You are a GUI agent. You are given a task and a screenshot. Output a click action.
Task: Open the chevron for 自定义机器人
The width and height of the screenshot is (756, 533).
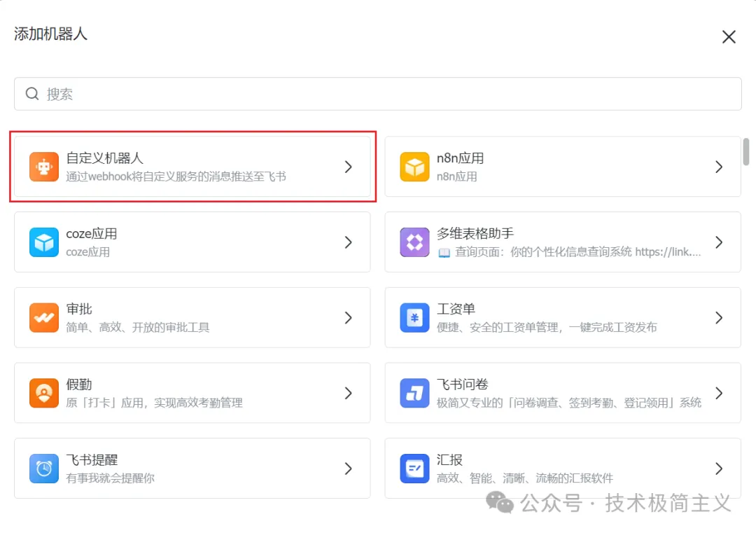348,167
